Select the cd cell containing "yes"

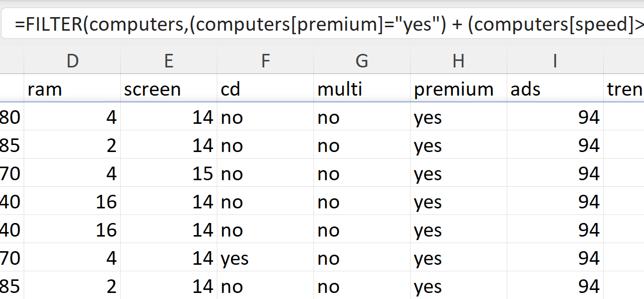[266, 258]
